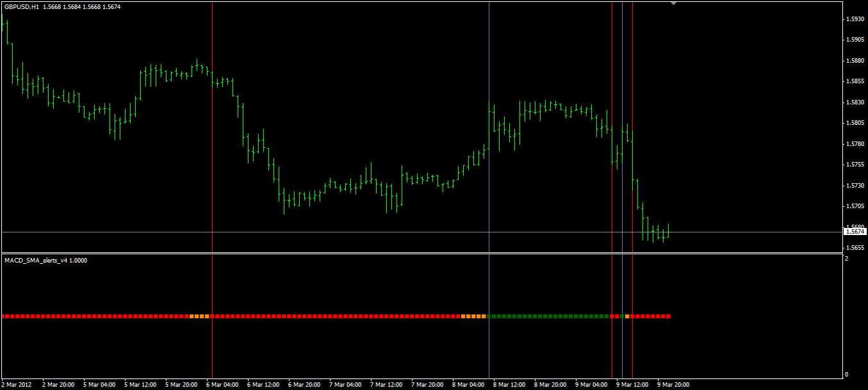868x390 pixels.
Task: Click the 5 Mar 04:00 time label
Action: [99, 385]
